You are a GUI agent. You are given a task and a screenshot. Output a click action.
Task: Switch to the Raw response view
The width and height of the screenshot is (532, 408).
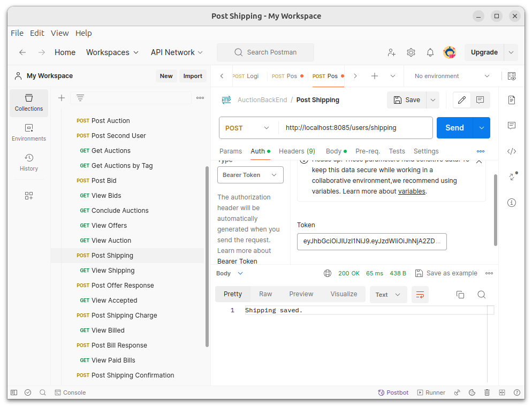[x=265, y=294]
